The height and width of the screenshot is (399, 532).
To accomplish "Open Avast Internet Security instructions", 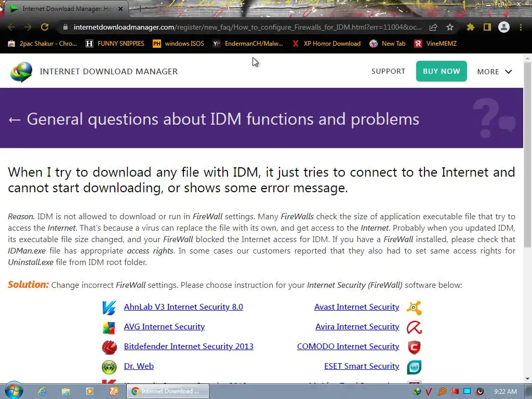I will pos(356,307).
